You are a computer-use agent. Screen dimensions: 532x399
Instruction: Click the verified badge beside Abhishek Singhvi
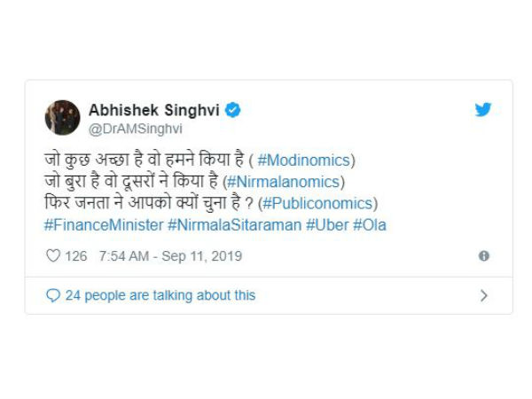point(235,110)
